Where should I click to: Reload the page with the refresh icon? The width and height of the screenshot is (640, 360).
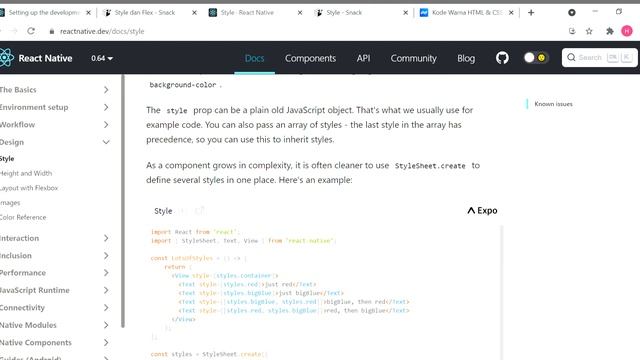pos(31,31)
